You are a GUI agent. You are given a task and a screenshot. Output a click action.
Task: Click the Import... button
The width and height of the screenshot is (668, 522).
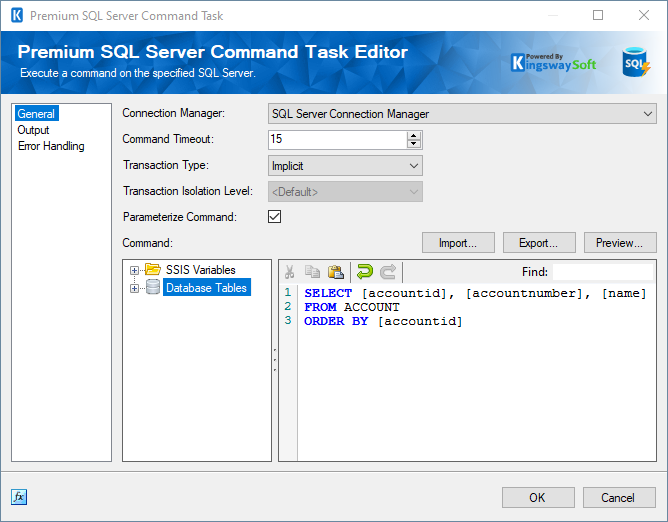[458, 243]
